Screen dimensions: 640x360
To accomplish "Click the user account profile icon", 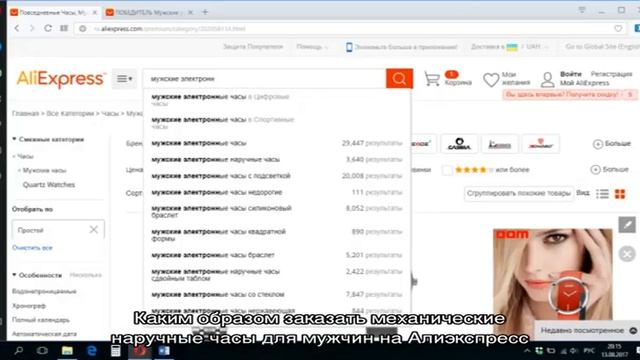I will 547,80.
